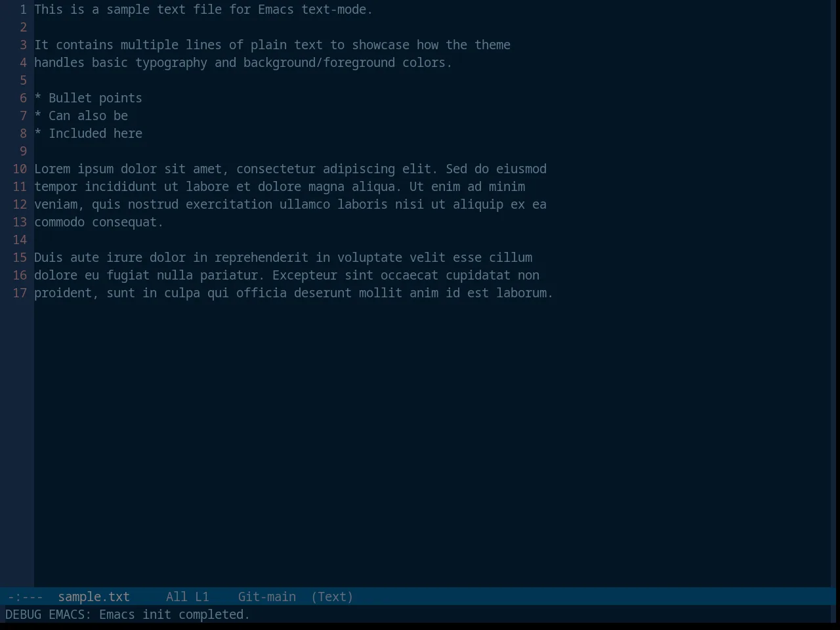Click the 'commodo consequat.' line
Viewport: 840px width, 630px height.
click(x=99, y=222)
